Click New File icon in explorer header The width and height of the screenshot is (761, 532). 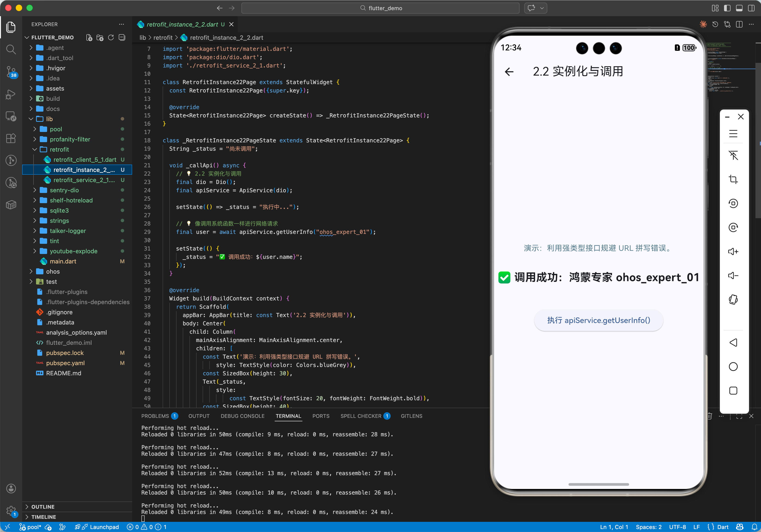[89, 37]
